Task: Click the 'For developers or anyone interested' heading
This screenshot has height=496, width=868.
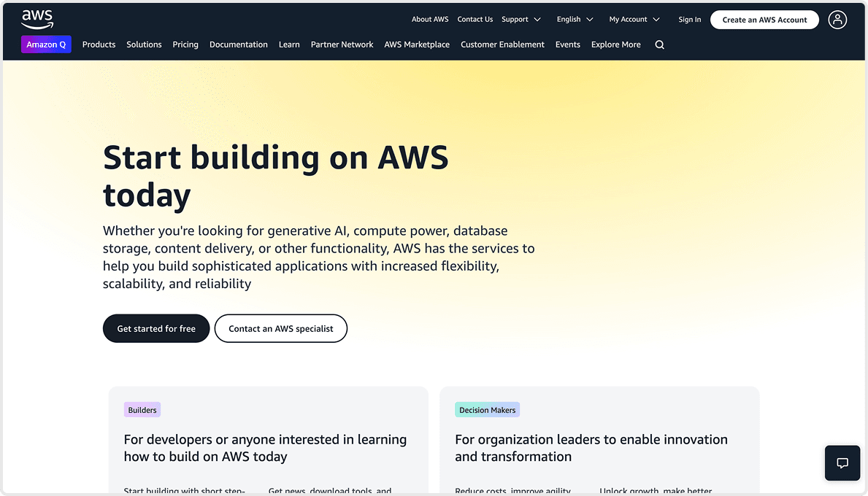Action: (265, 448)
